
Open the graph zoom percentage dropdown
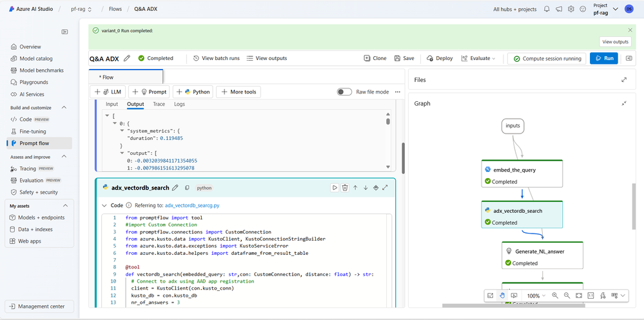536,295
